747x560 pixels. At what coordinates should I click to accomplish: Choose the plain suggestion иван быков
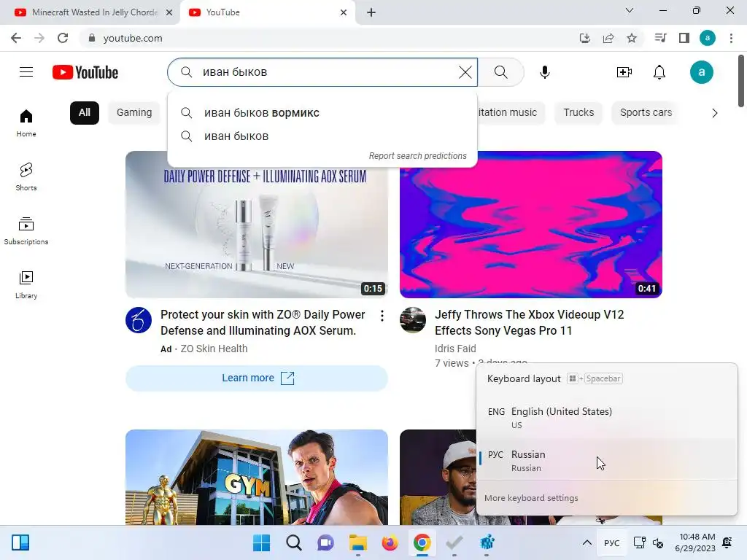click(322, 136)
